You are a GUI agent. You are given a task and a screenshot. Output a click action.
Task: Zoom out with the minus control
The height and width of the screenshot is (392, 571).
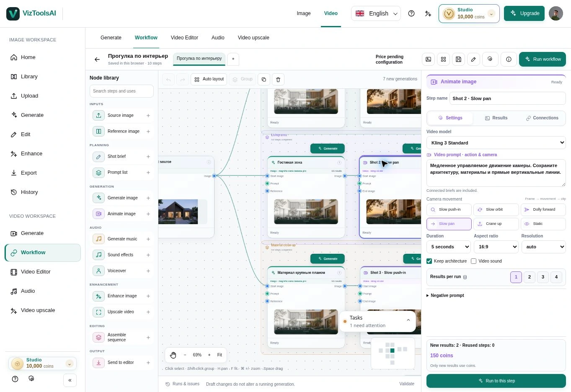click(x=185, y=355)
